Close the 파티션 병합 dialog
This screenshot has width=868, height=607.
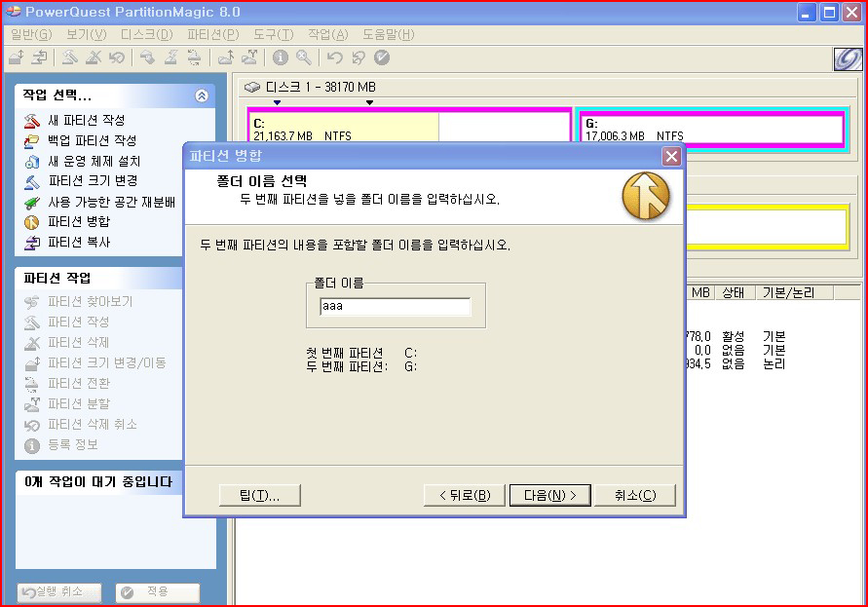pos(671,156)
